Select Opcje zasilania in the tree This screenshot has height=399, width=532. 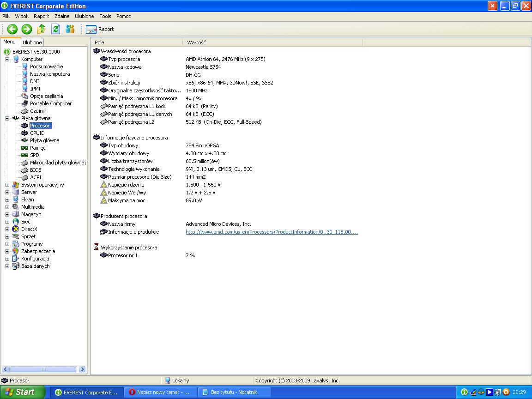tap(47, 97)
